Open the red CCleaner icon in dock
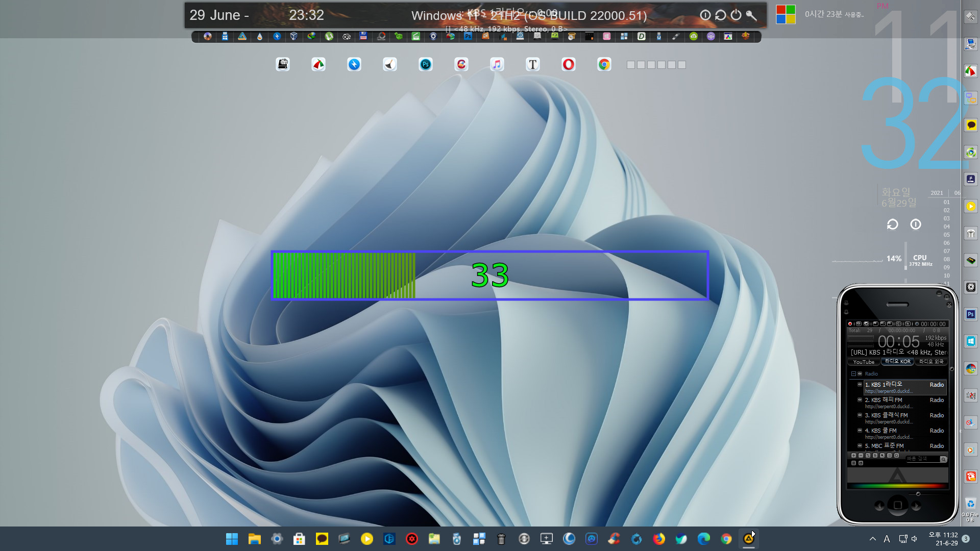 tap(461, 64)
